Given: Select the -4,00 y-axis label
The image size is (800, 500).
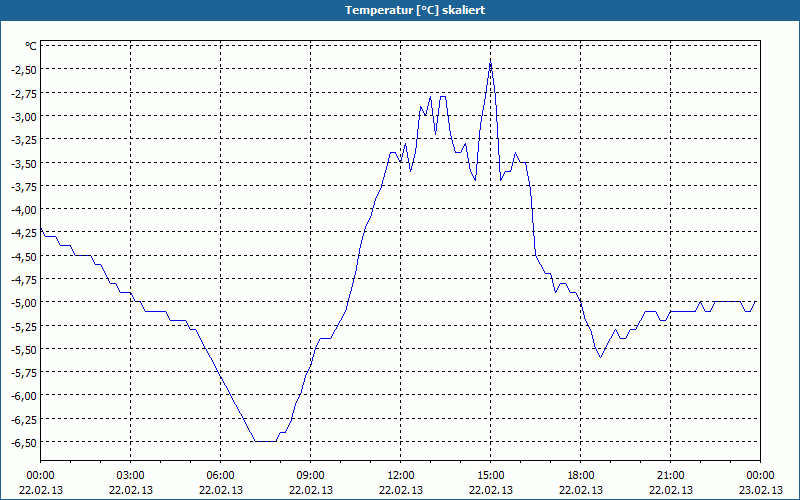Looking at the screenshot, I should point(24,209).
